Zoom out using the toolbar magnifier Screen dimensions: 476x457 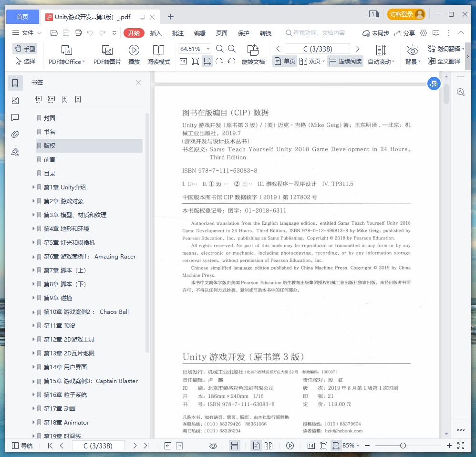[x=219, y=49]
